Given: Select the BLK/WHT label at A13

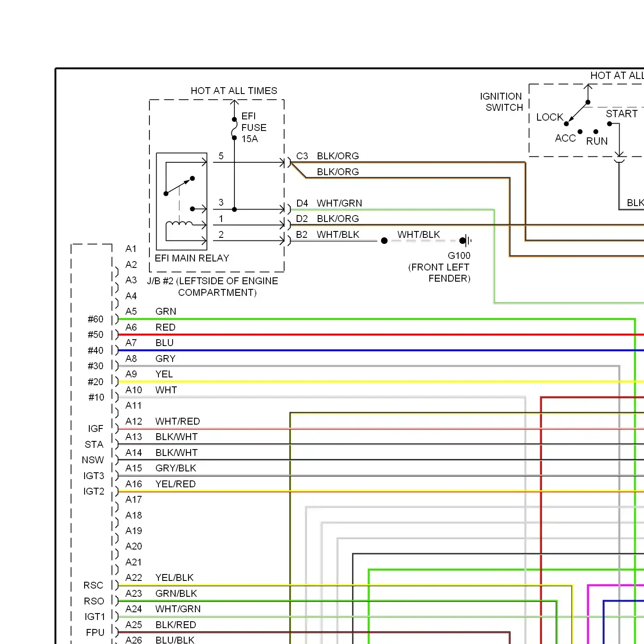Looking at the screenshot, I should (x=176, y=437).
